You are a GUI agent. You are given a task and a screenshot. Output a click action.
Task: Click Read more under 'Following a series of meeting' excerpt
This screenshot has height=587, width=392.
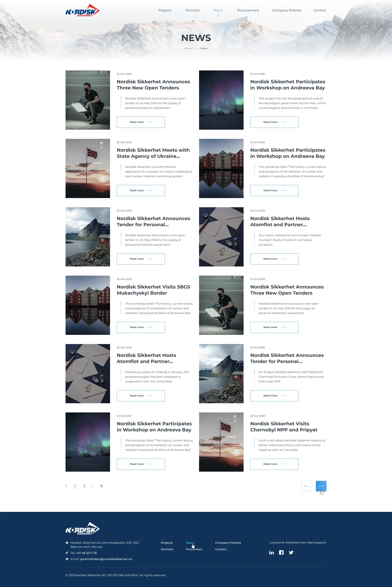tap(141, 395)
